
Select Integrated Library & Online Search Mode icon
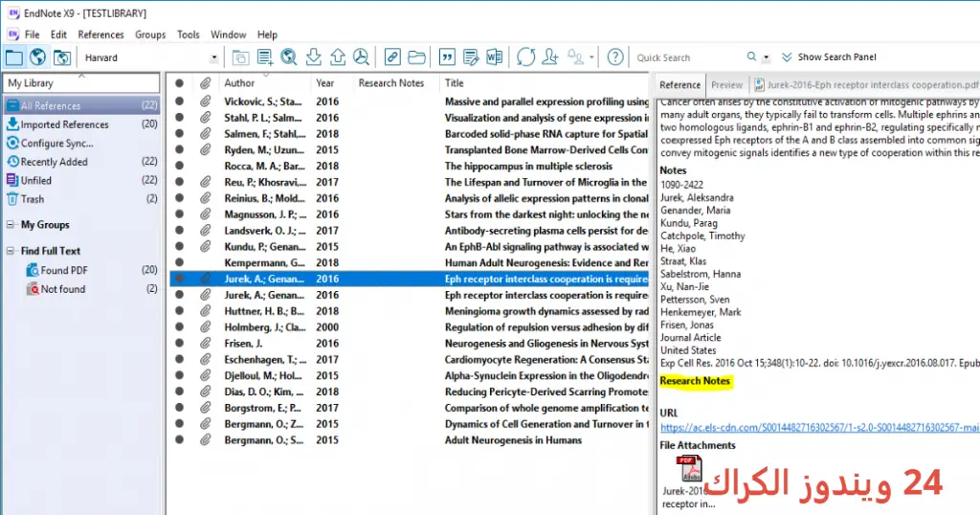(62, 57)
